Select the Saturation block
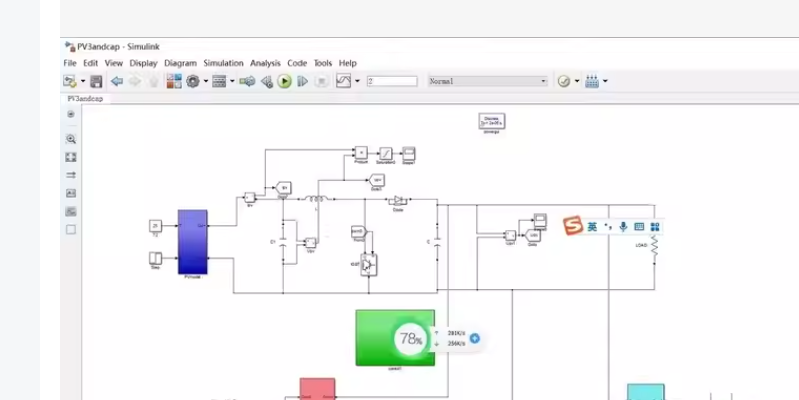The height and width of the screenshot is (400, 799). click(x=386, y=153)
